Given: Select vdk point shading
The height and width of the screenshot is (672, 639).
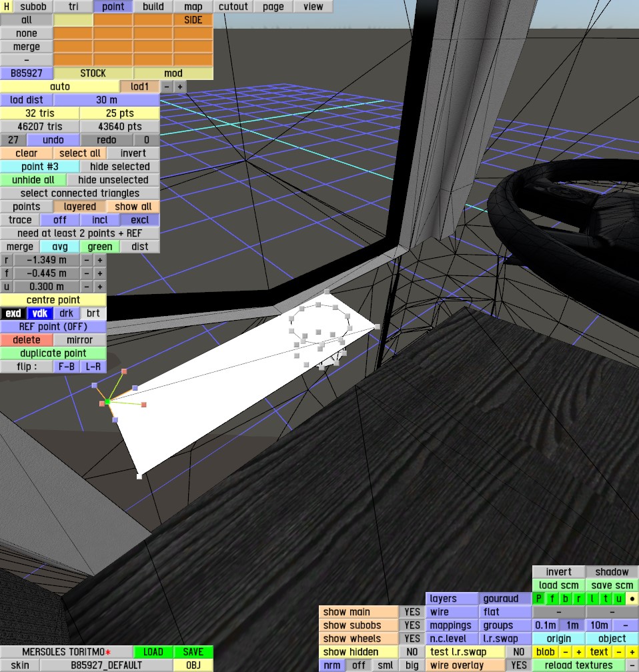Looking at the screenshot, I should (x=40, y=313).
